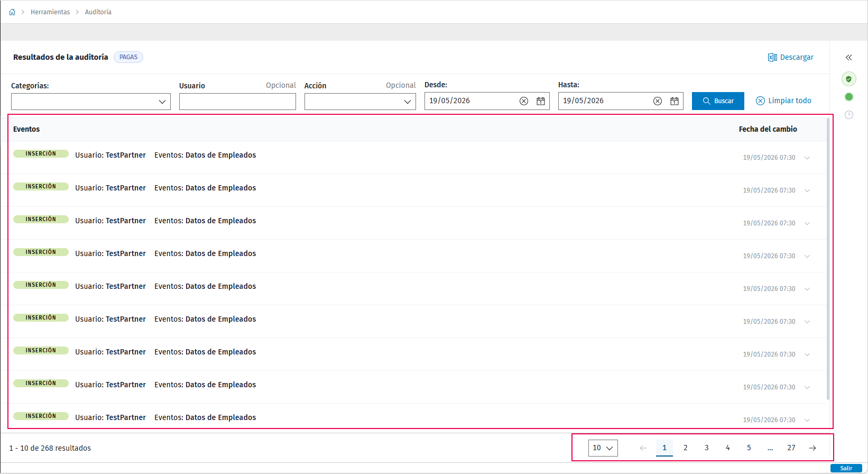Click the green shield check icon
Screen dimensions: 868x474
[849, 79]
